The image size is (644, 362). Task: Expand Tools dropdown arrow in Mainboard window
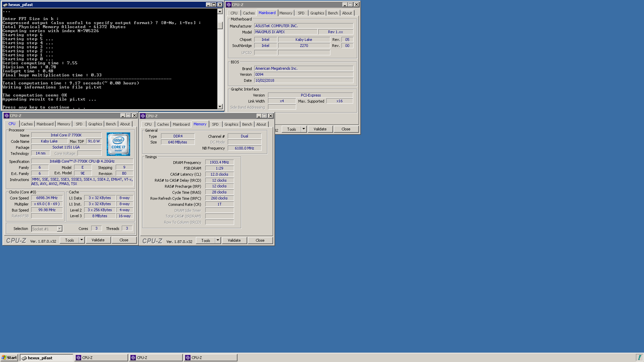pyautogui.click(x=304, y=129)
